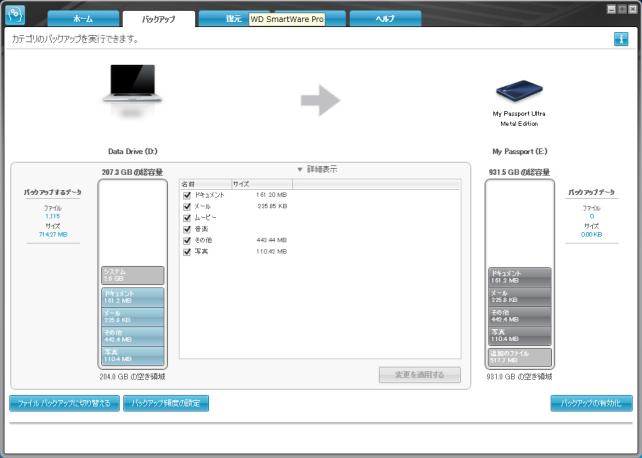
Task: Uncheck the 写真 category checkbox
Action: coord(187,252)
